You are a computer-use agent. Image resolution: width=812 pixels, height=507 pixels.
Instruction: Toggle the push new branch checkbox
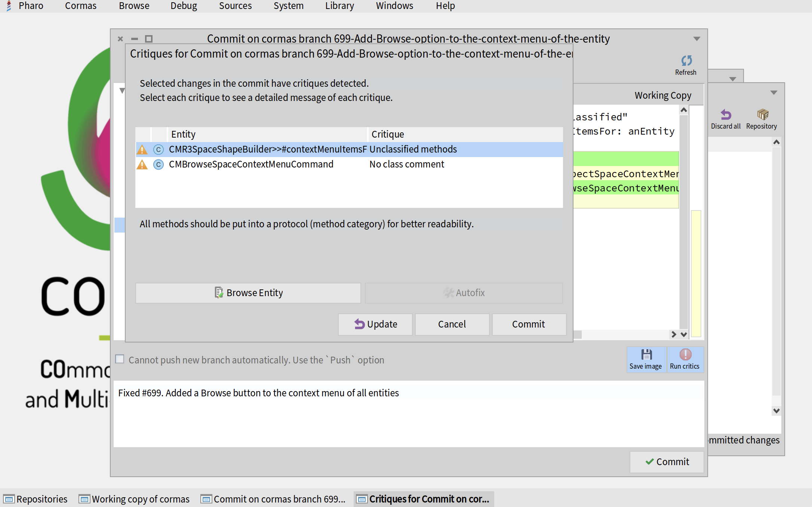pos(120,359)
